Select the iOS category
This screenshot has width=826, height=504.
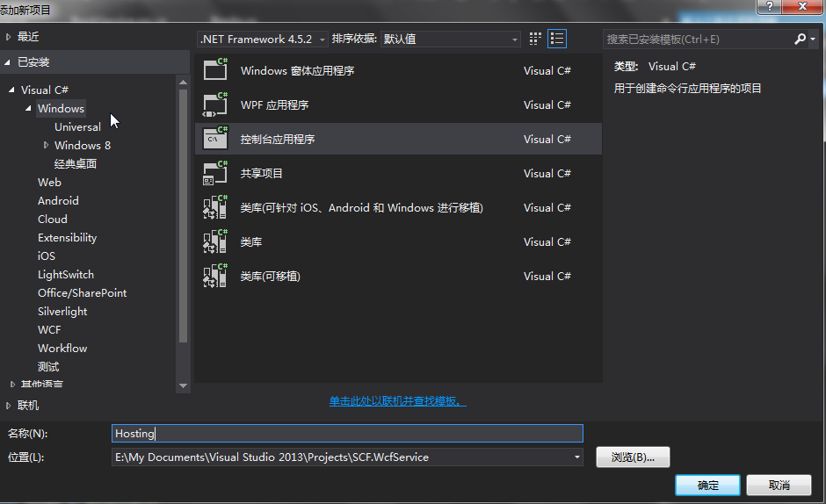(47, 256)
